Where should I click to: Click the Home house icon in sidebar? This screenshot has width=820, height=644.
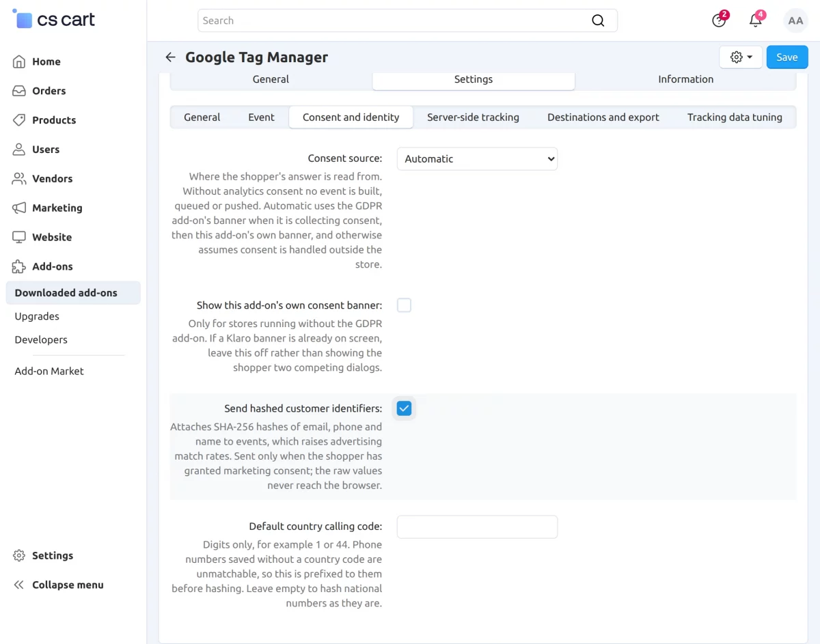click(19, 61)
